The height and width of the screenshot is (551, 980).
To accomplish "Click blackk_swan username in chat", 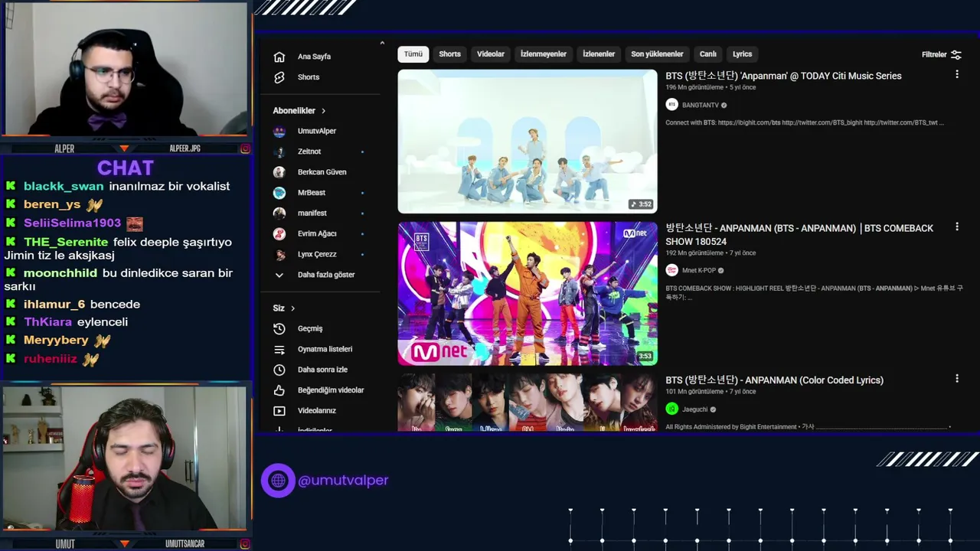I will [64, 187].
